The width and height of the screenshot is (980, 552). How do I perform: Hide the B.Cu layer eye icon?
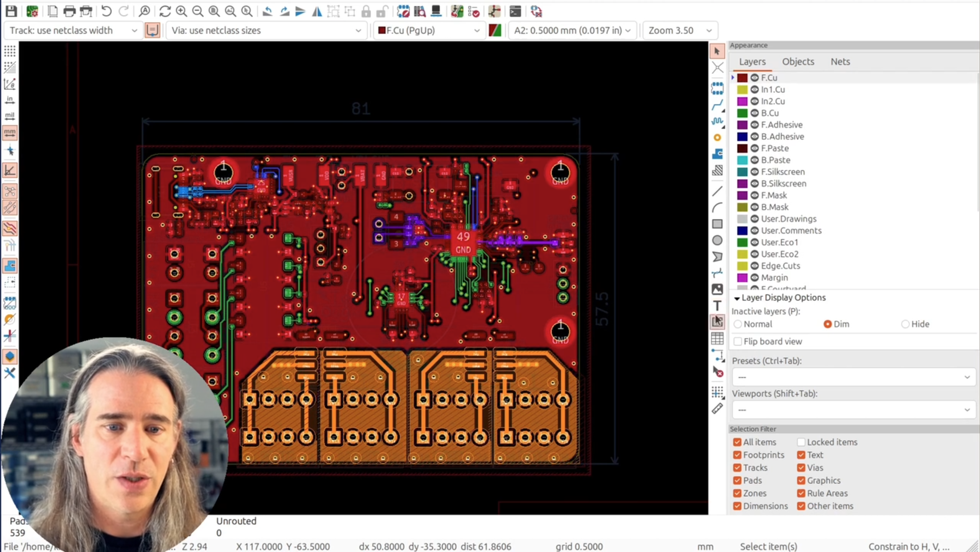tap(754, 113)
